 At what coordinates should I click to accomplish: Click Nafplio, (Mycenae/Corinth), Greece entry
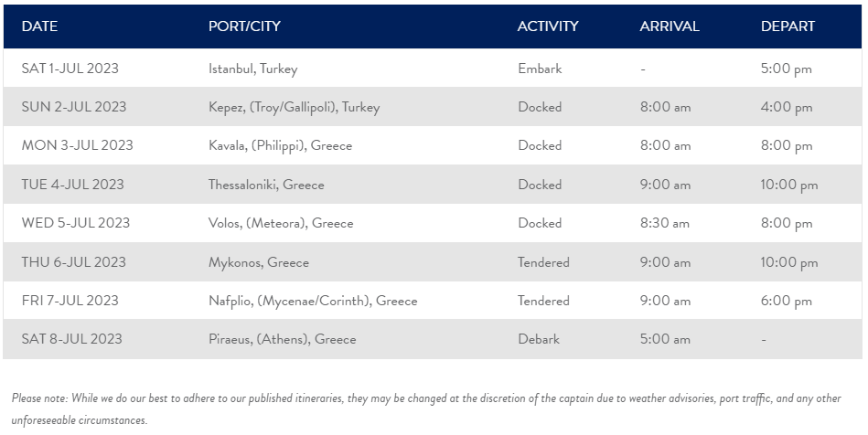pos(313,301)
